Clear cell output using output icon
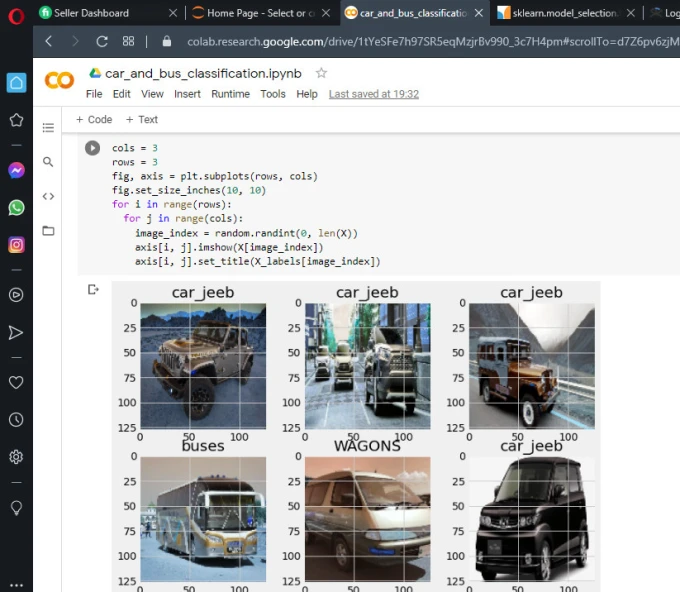The width and height of the screenshot is (680, 592). click(93, 290)
